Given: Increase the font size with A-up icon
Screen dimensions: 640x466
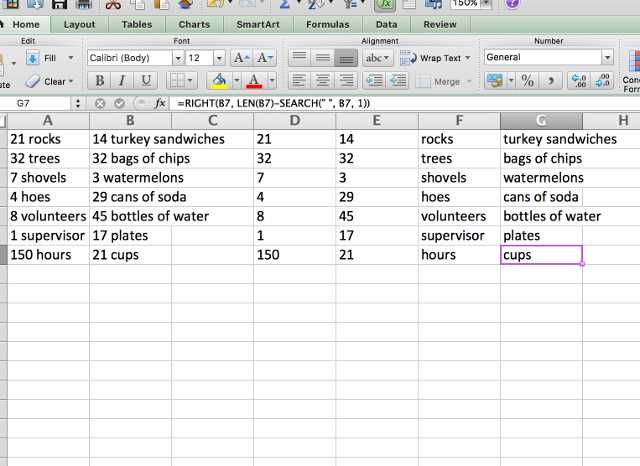Looking at the screenshot, I should [x=242, y=58].
